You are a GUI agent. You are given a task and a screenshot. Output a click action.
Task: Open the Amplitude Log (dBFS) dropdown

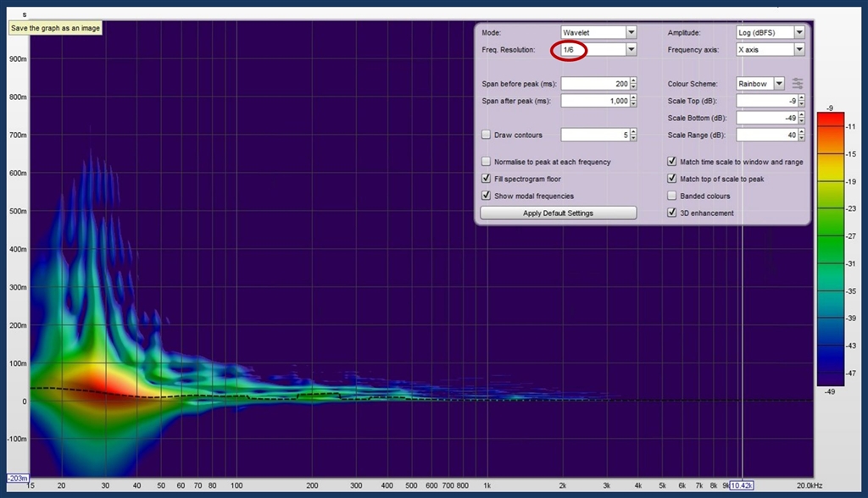pos(798,33)
